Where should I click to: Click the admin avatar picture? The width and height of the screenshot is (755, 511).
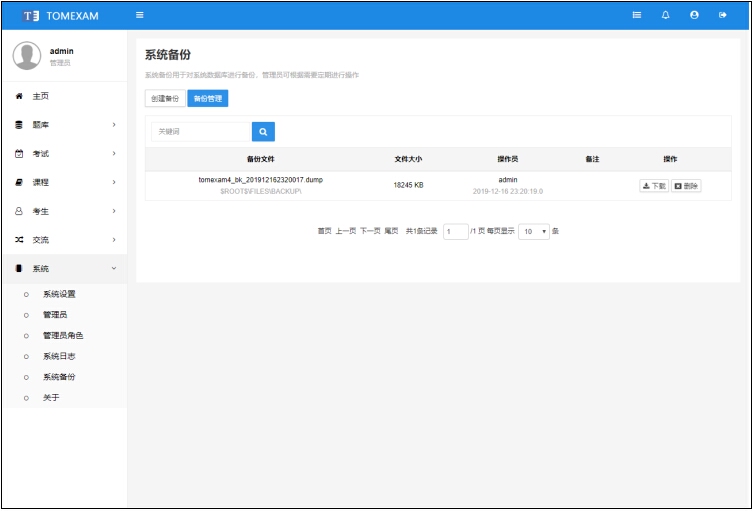point(27,55)
